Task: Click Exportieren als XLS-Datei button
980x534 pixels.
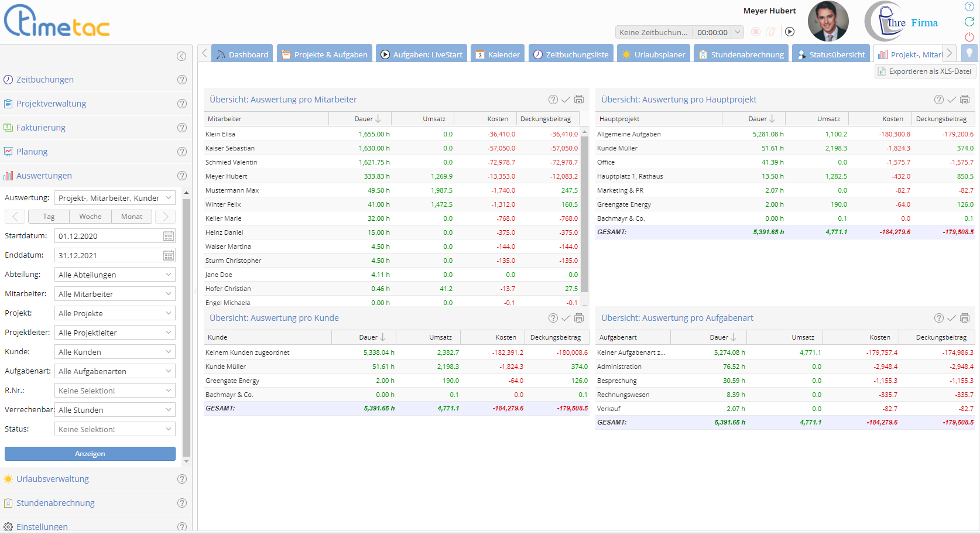Action: tap(925, 71)
